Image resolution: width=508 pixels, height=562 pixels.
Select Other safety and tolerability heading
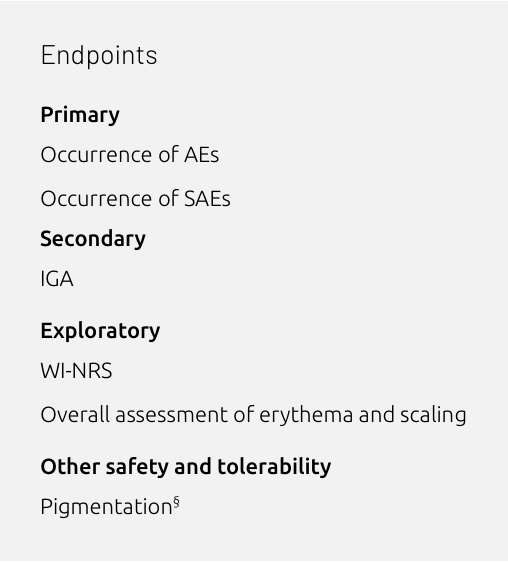click(x=186, y=467)
